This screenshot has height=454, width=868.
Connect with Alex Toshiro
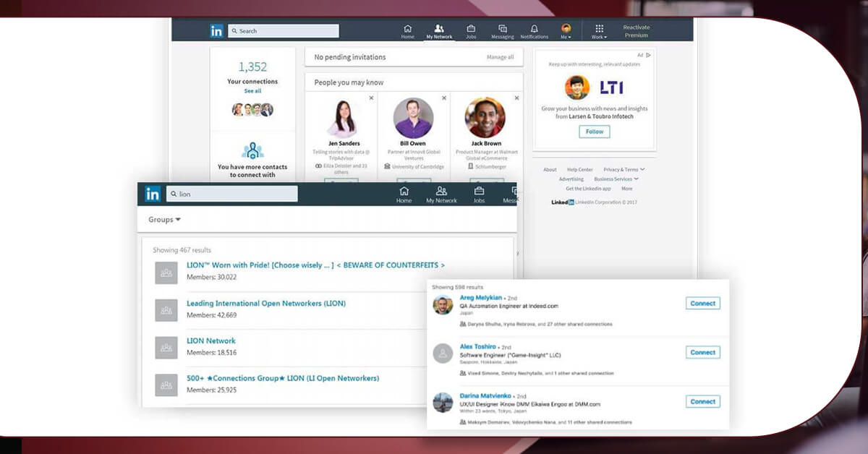702,352
